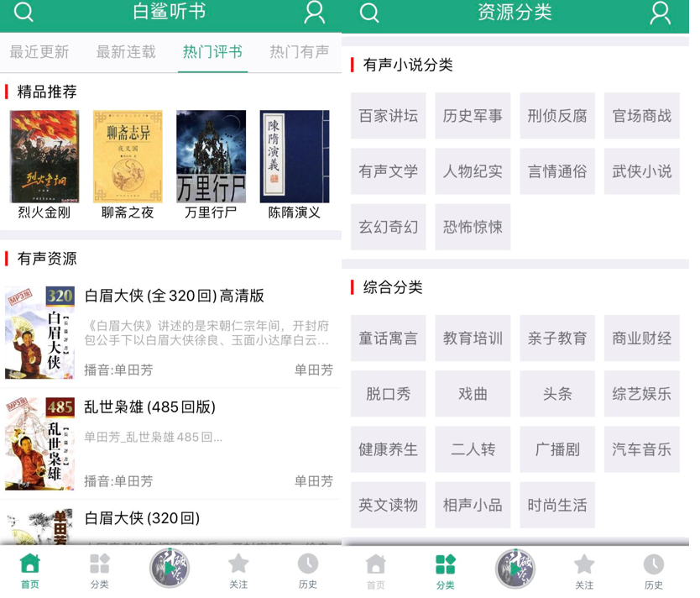The height and width of the screenshot is (598, 700).
Task: Select the 陈隋演义 book cover
Action: (295, 156)
